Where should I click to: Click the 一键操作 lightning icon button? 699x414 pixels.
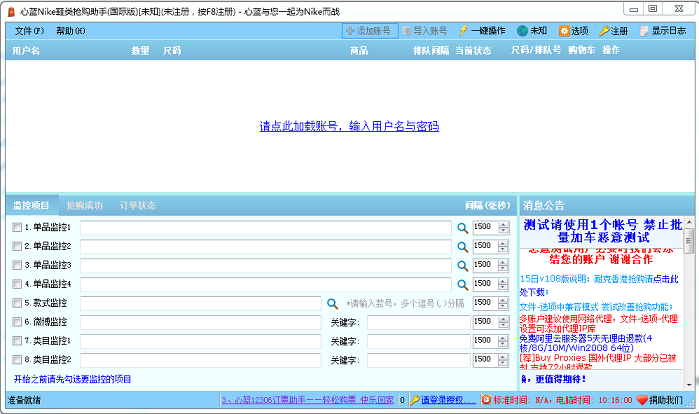pos(464,31)
